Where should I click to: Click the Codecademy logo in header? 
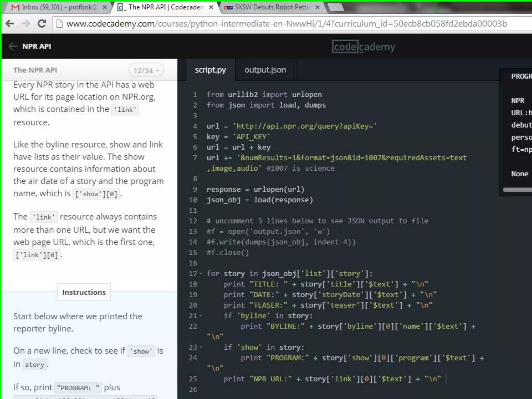[x=363, y=47]
